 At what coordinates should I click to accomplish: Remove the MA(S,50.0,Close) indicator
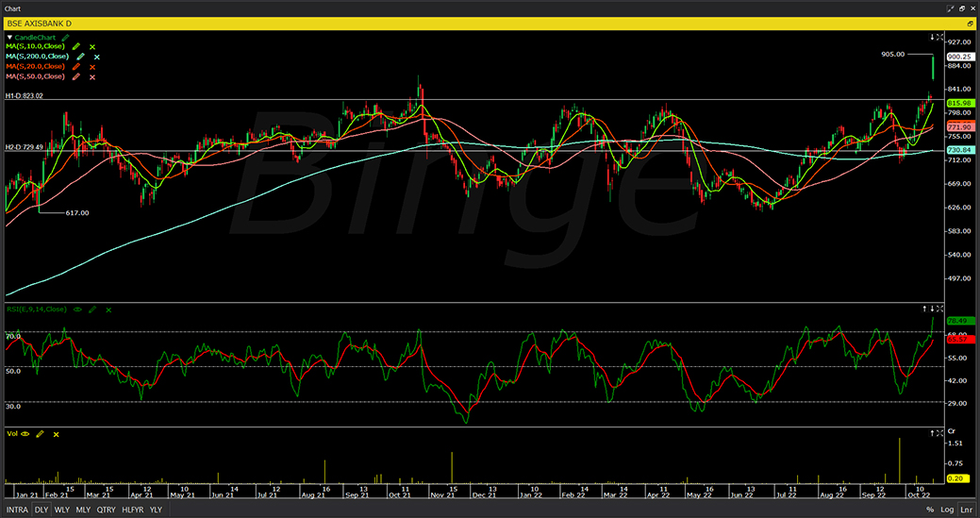tap(91, 76)
